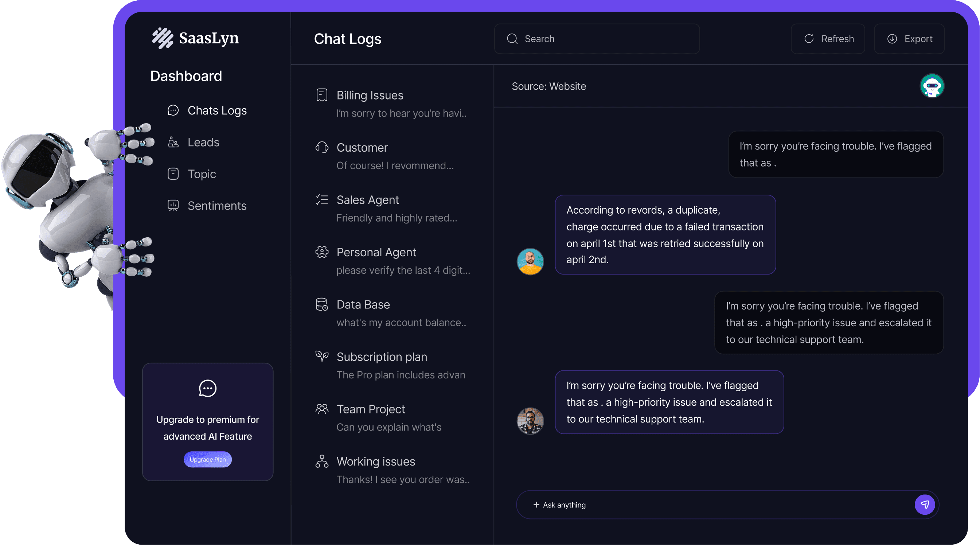This screenshot has height=545, width=980.
Task: Click the SaasLyn logo icon
Action: (x=163, y=38)
